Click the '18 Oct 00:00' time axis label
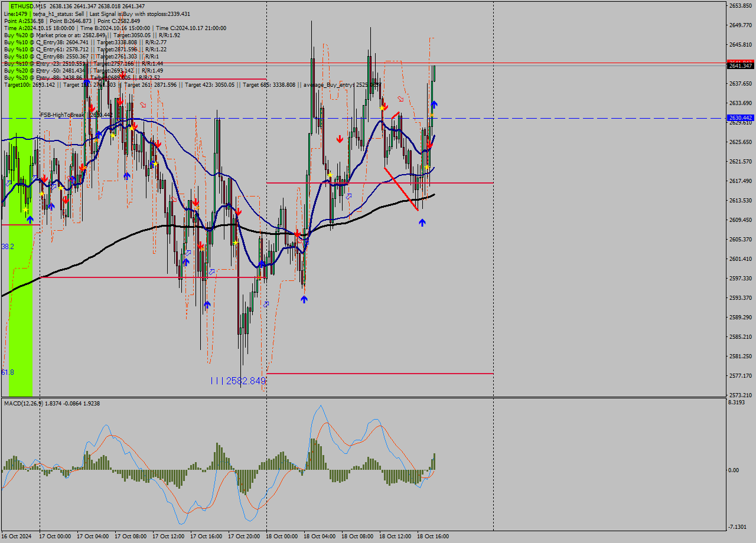The image size is (756, 543). tap(282, 537)
